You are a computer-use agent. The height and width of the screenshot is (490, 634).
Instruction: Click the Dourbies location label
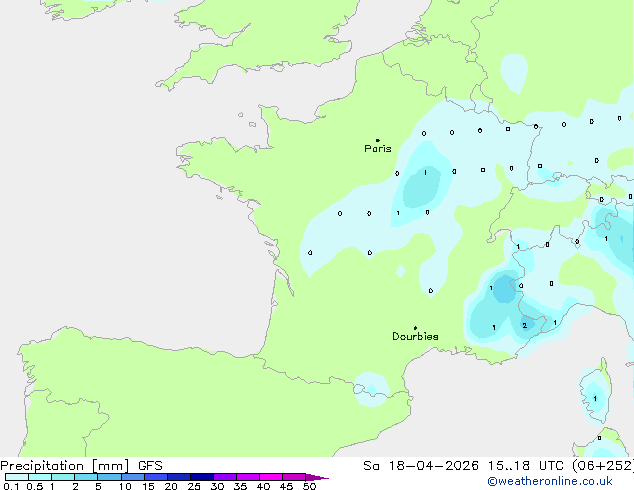point(415,336)
